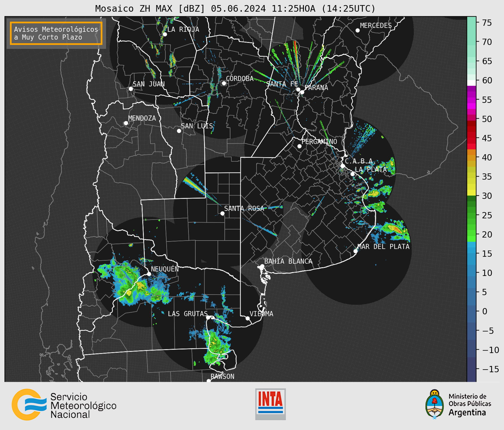Screen dimensions: 504x430
Task: Click the green 25 dBZ colorbar segment
Action: point(471,215)
